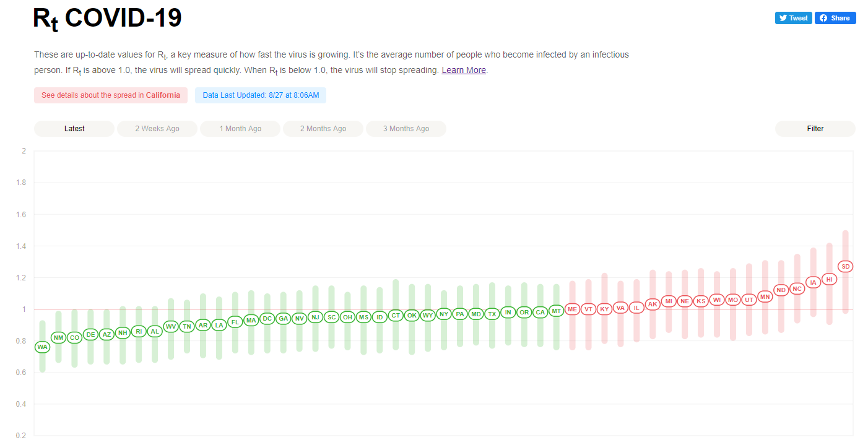Select the CT state marker
The width and height of the screenshot is (868, 445).
tap(396, 315)
